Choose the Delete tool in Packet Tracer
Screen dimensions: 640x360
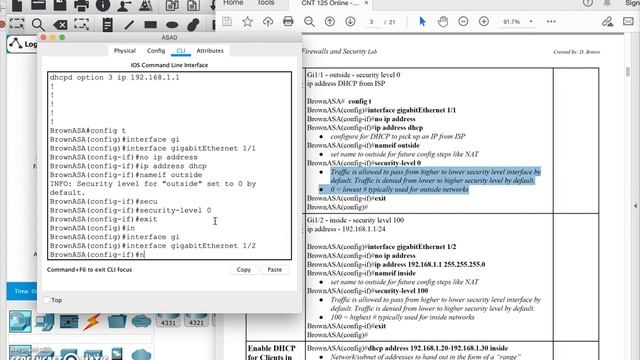pyautogui.click(x=60, y=25)
